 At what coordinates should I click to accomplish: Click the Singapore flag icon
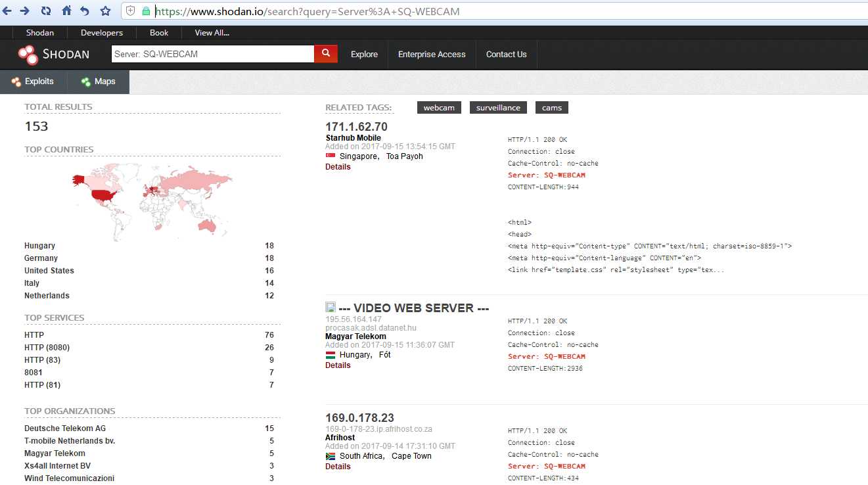[331, 156]
